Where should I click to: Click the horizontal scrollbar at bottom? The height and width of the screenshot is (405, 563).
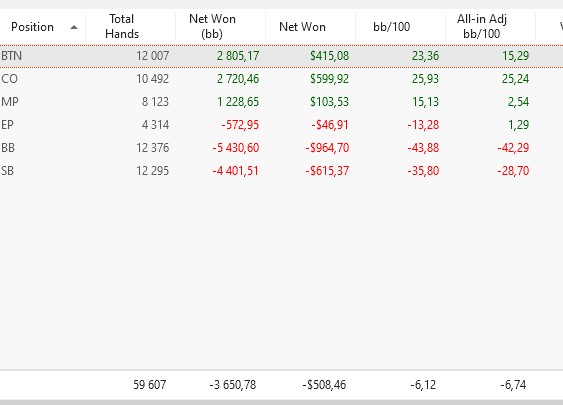[x=282, y=402]
